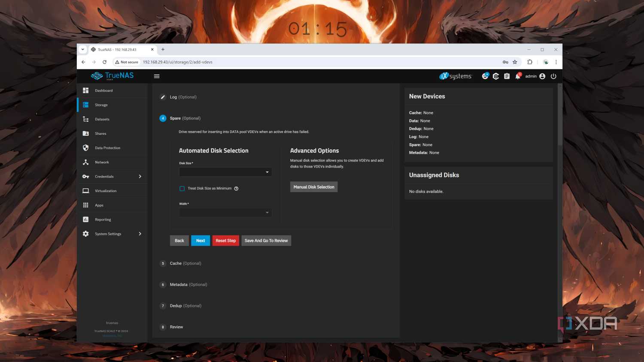Screen dimensions: 644x362
Task: Click the power button icon
Action: (x=553, y=76)
